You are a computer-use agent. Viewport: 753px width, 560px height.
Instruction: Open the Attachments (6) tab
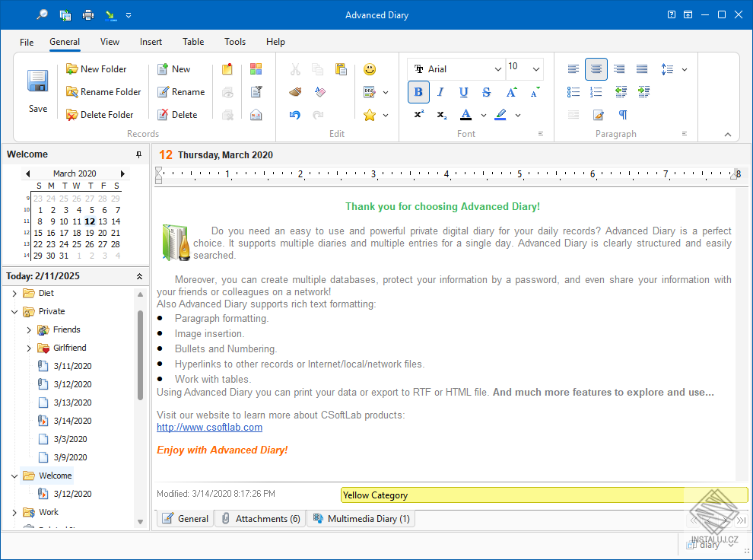260,519
